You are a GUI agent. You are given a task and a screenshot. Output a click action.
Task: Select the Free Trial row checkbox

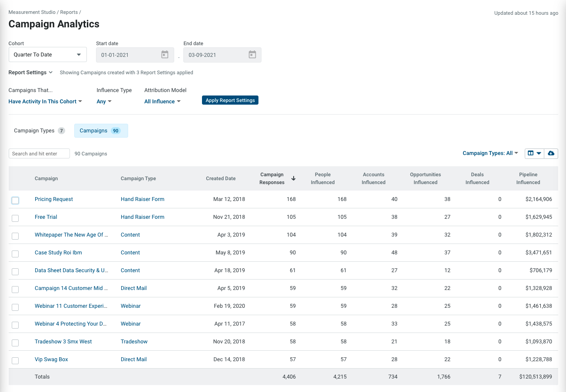15,218
